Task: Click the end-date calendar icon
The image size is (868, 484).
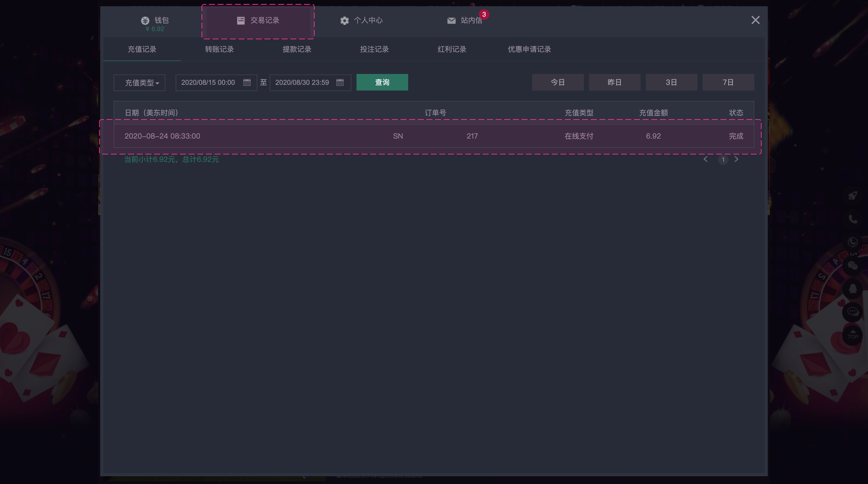Action: point(340,83)
